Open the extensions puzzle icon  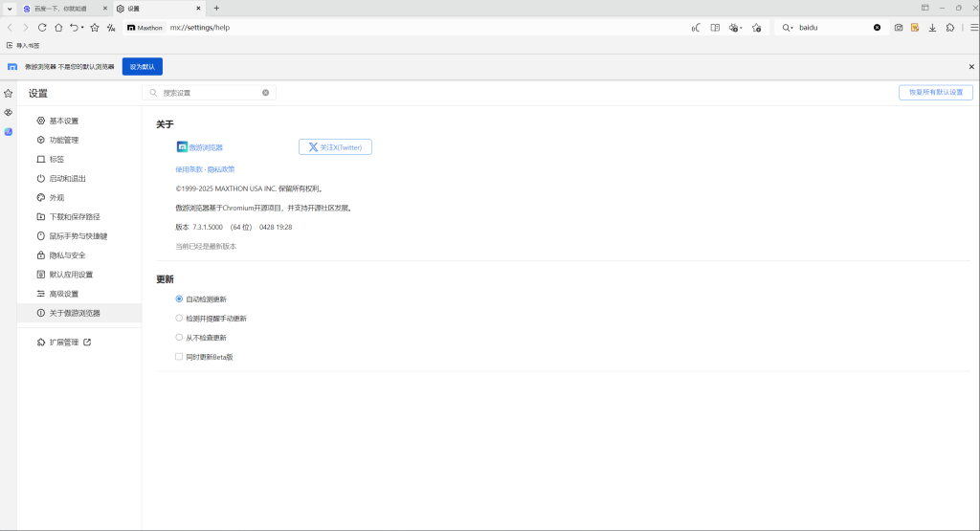(x=950, y=28)
